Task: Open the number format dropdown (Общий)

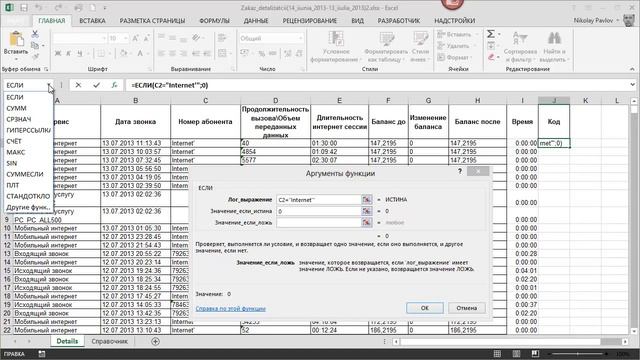Action: (301, 38)
